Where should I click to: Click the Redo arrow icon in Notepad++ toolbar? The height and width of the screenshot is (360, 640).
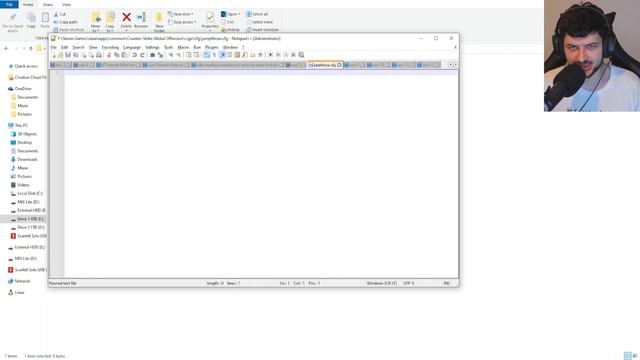click(142, 55)
